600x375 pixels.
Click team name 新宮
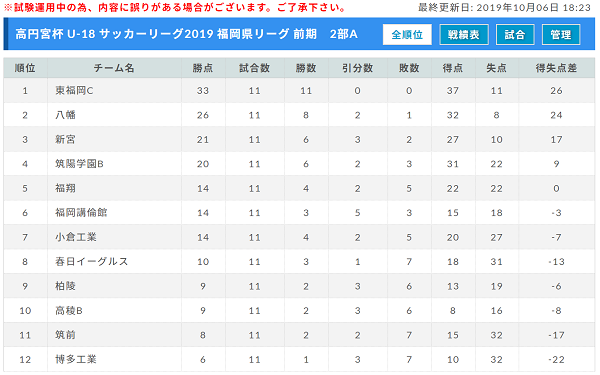65,140
